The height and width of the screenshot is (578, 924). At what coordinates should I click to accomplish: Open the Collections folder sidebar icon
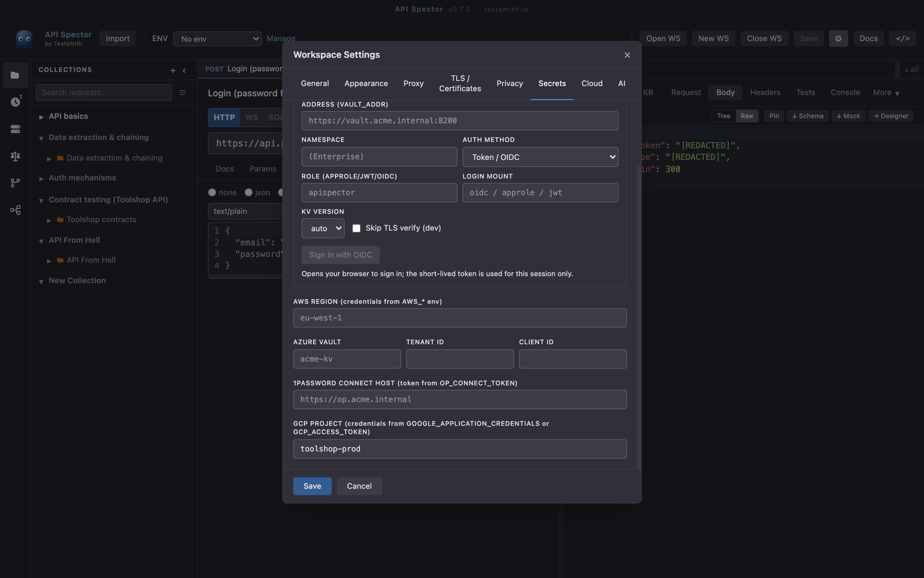tap(15, 75)
